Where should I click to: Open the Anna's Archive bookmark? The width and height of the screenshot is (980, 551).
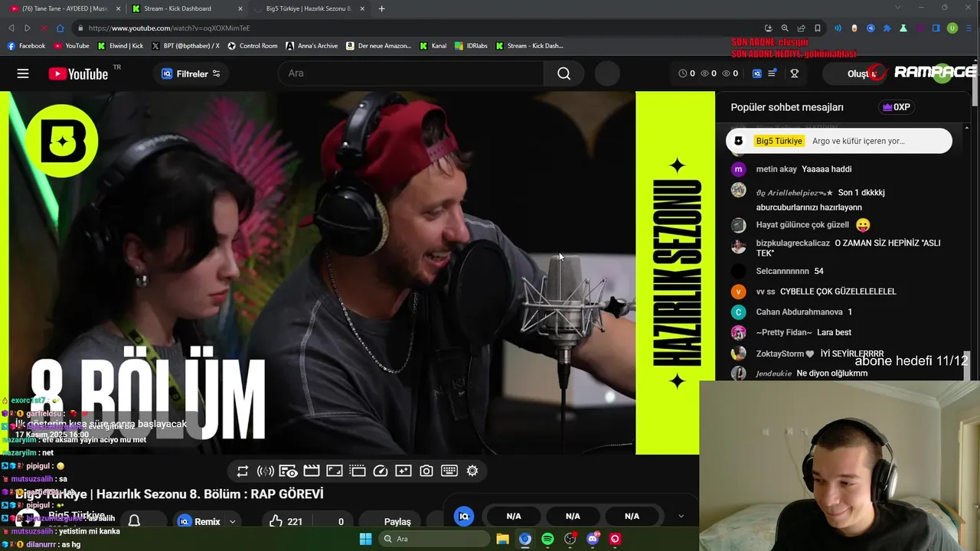[312, 46]
